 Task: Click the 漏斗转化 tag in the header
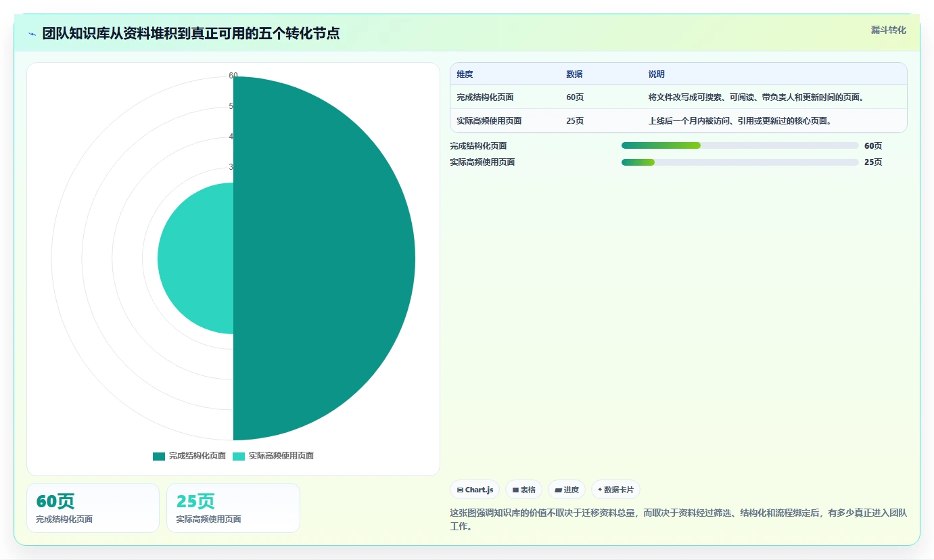(x=888, y=30)
